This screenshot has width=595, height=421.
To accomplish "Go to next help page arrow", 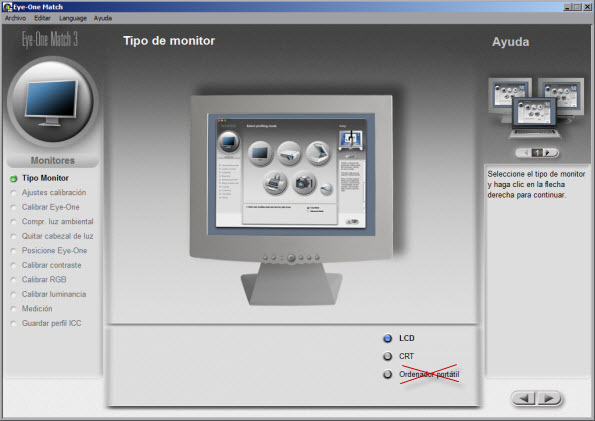I will click(x=548, y=153).
